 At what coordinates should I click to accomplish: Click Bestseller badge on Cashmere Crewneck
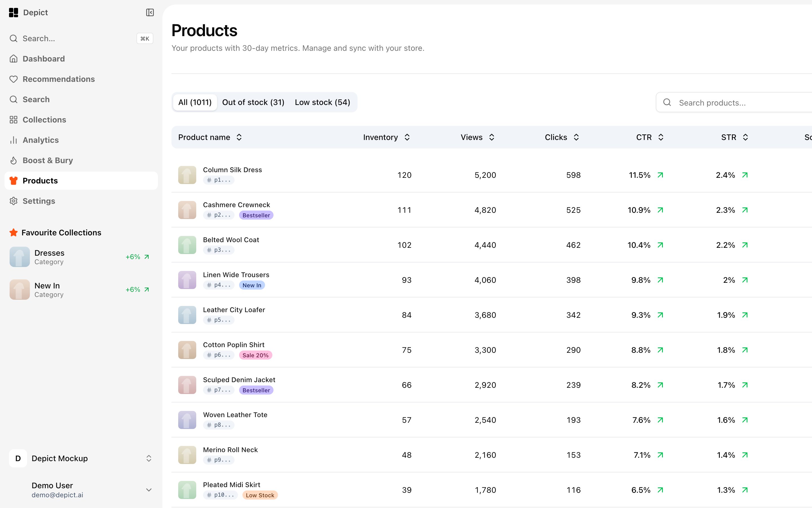[256, 215]
